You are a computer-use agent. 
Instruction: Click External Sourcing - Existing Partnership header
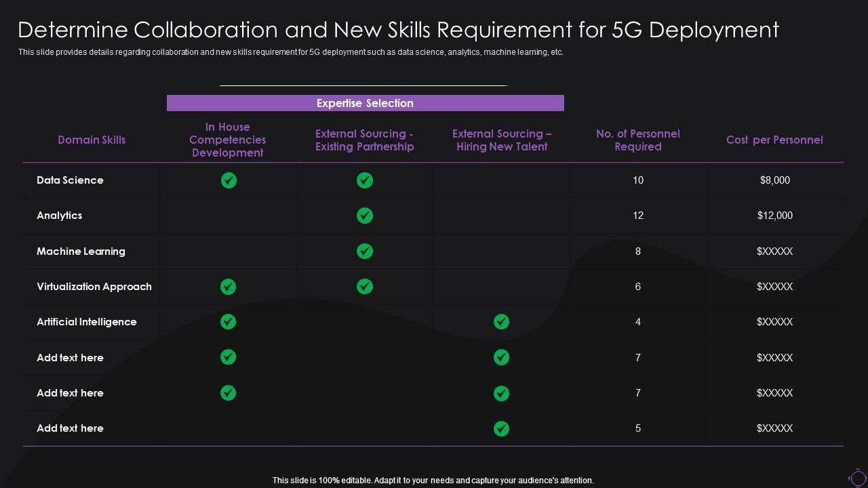click(x=364, y=140)
